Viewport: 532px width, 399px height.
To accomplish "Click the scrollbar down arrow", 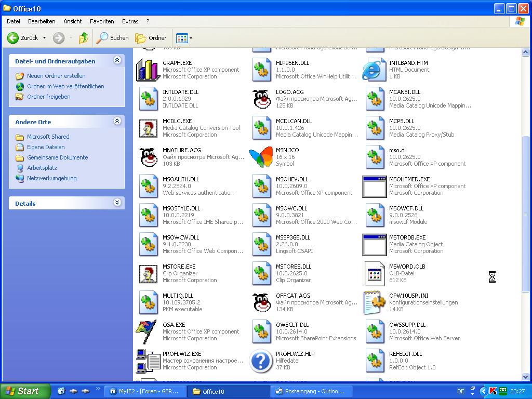I will (526, 377).
